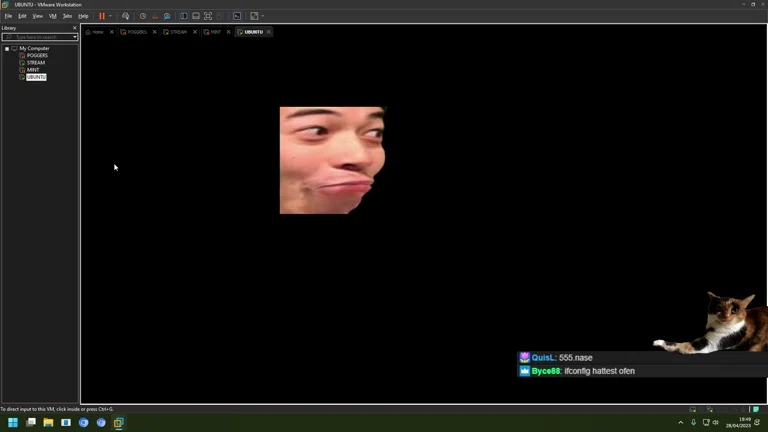Screen dimensions: 768x432
Task: Close the UBUNTU tab
Action: click(x=268, y=32)
